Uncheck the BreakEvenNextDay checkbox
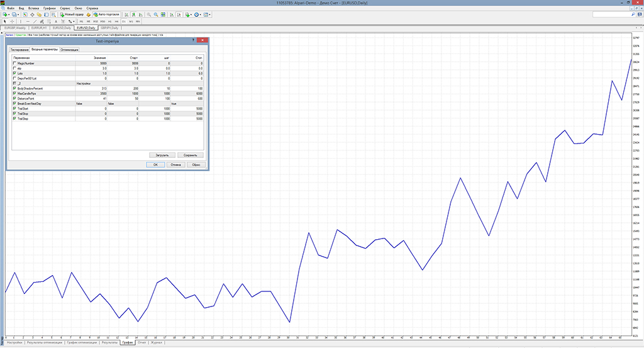The height and width of the screenshot is (348, 644). (14, 104)
